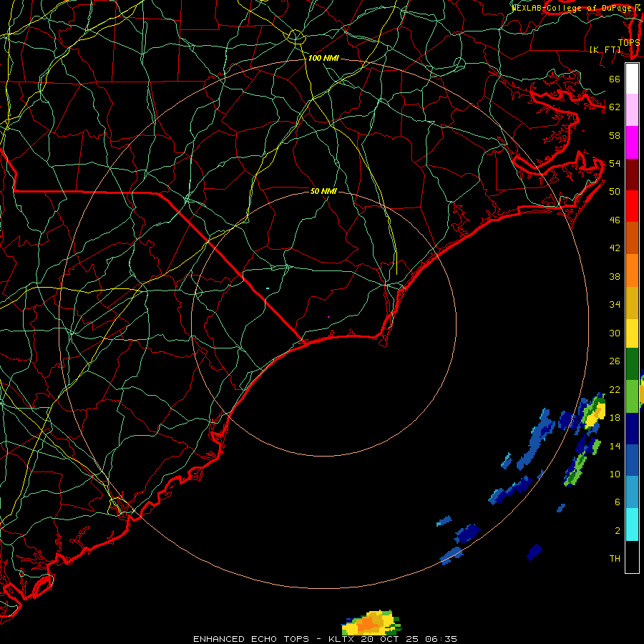Click legend value 6
Image resolution: width=644 pixels, height=644 pixels.
618,502
